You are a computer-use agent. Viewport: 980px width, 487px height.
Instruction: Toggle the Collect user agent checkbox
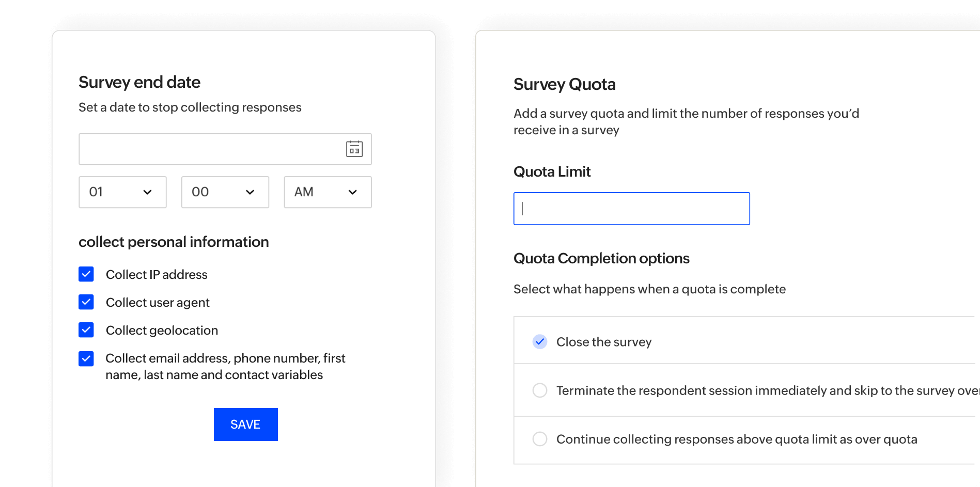click(x=86, y=302)
